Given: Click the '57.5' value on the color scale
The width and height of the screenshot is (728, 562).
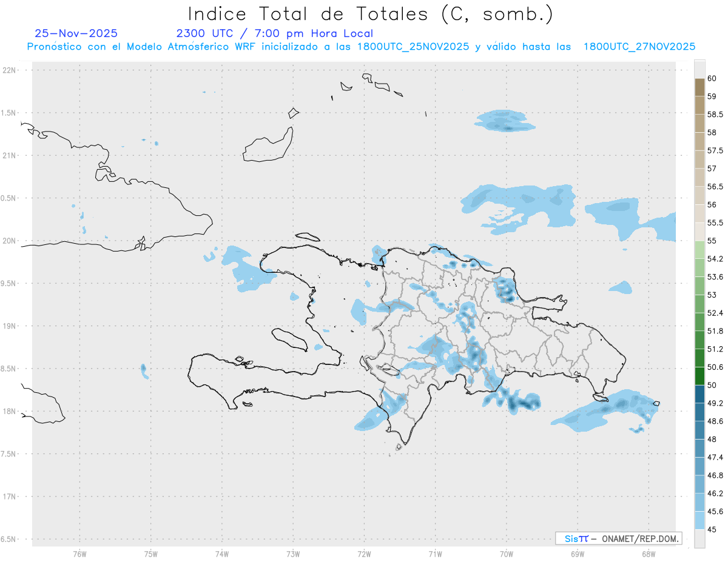Looking at the screenshot, I should 715,150.
